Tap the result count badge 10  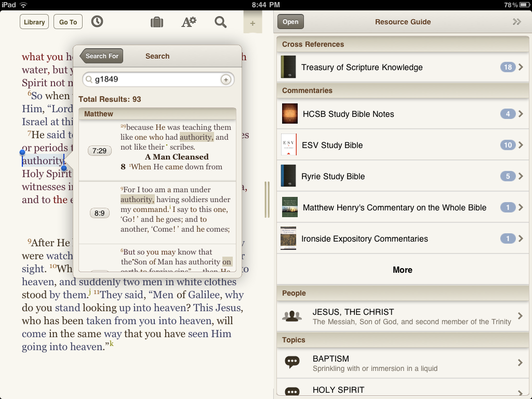[508, 145]
